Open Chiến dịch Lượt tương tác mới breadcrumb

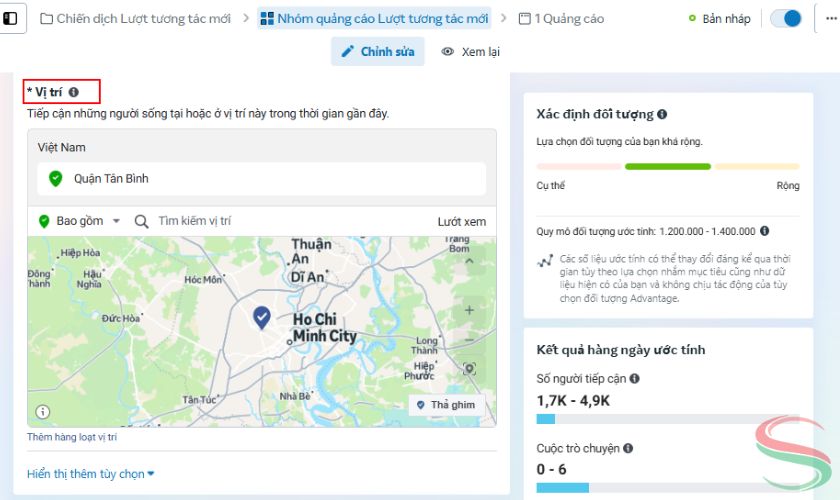(x=137, y=19)
